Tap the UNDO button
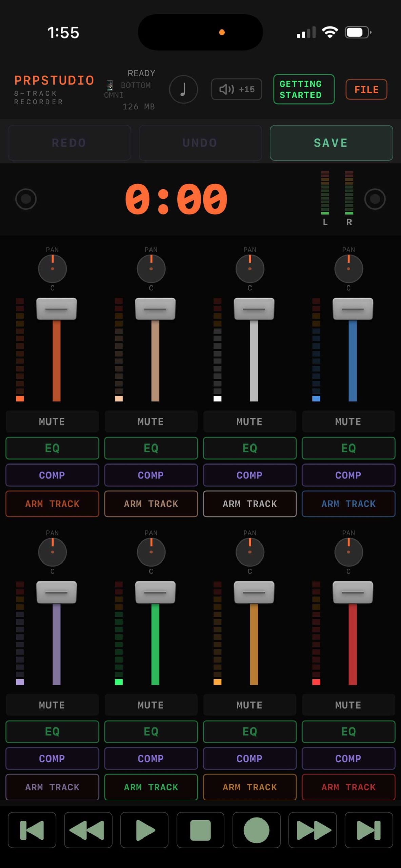 pos(200,143)
